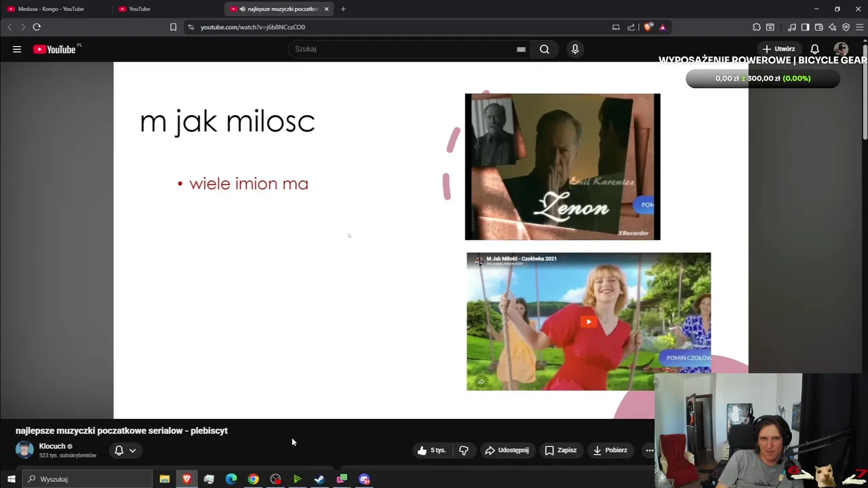This screenshot has height=488, width=868.
Task: Open Discord taskbar icon
Action: tap(364, 479)
